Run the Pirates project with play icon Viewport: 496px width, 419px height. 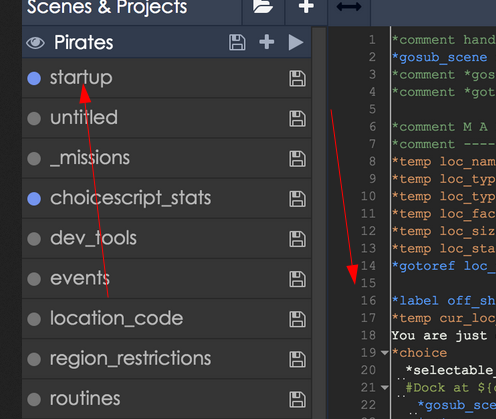coord(296,42)
